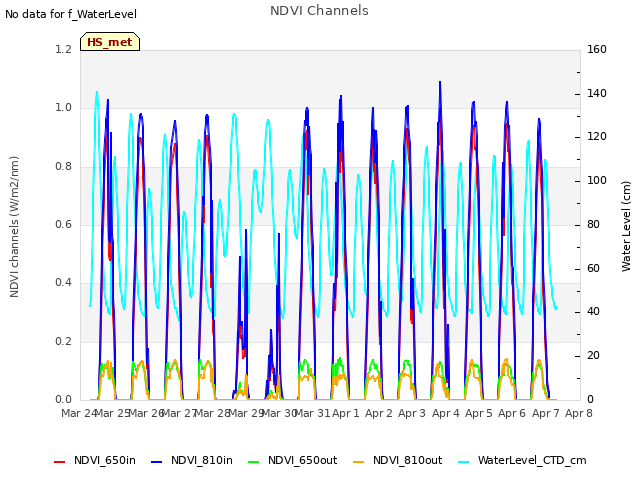The image size is (640, 480).
Task: Click the 0.2 left axis tick label
Action: (64, 341)
